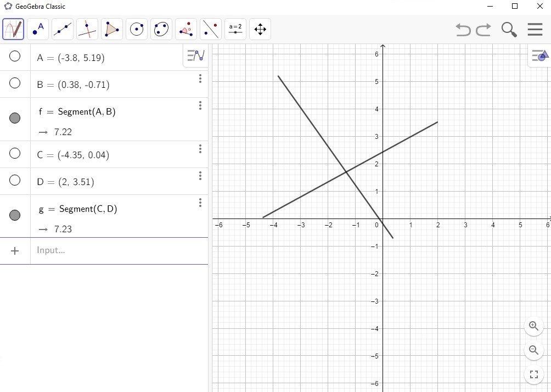Select the Reflect about Line tool

click(211, 29)
